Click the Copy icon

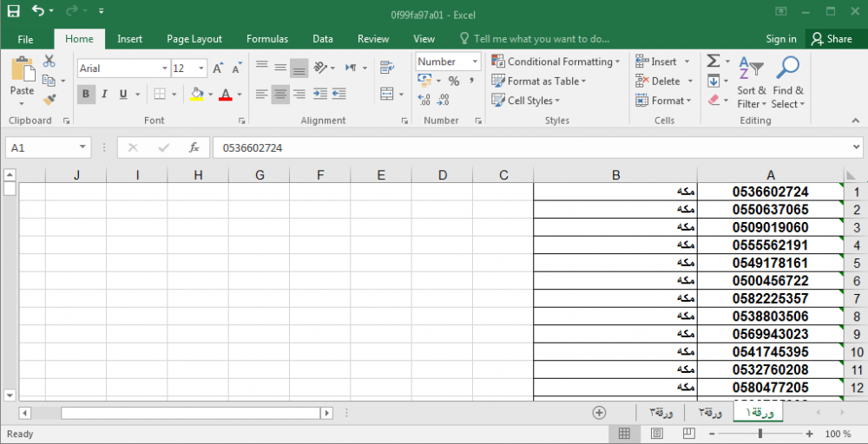point(49,81)
